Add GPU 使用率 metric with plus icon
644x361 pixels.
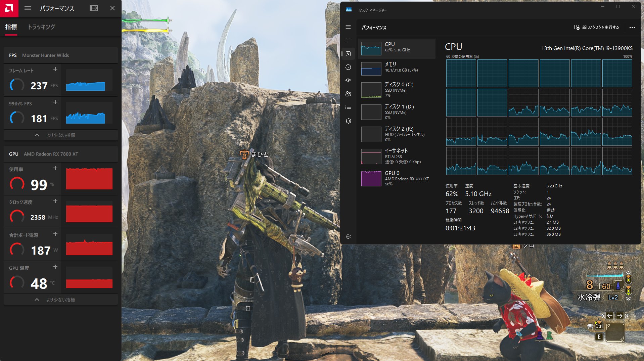[55, 168]
